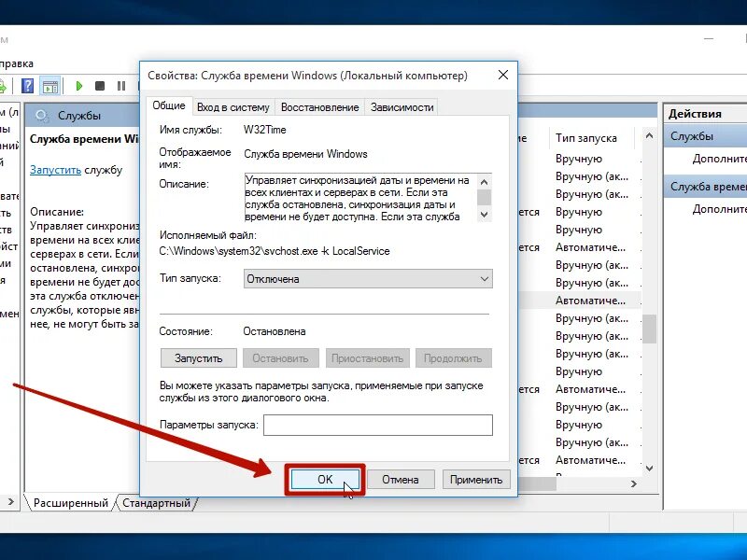This screenshot has width=747, height=560.
Task: Click the green Start service toolbar icon
Action: (79, 86)
